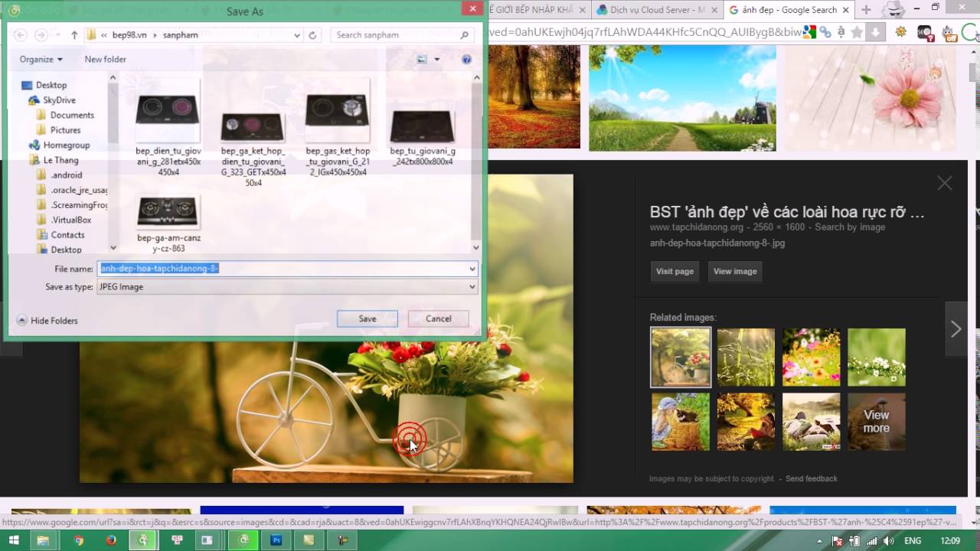Viewport: 980px width, 551px height.
Task: Open the Organize menu
Action: click(x=41, y=59)
